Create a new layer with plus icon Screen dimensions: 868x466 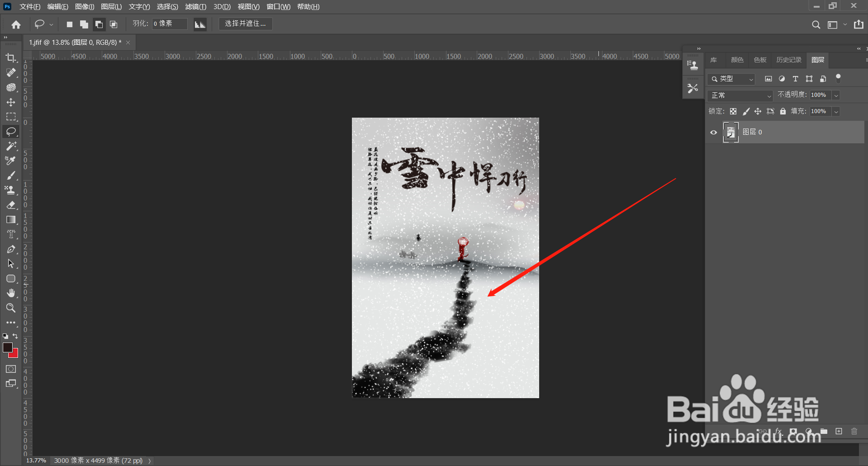tap(839, 431)
